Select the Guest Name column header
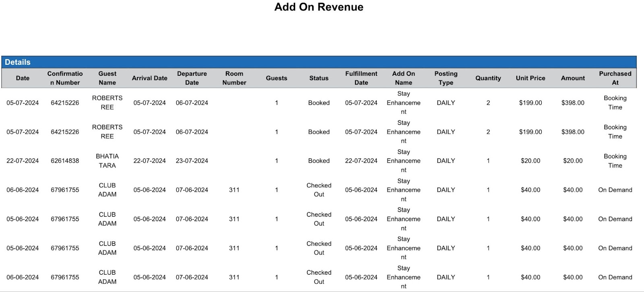The height and width of the screenshot is (292, 644). (x=107, y=78)
